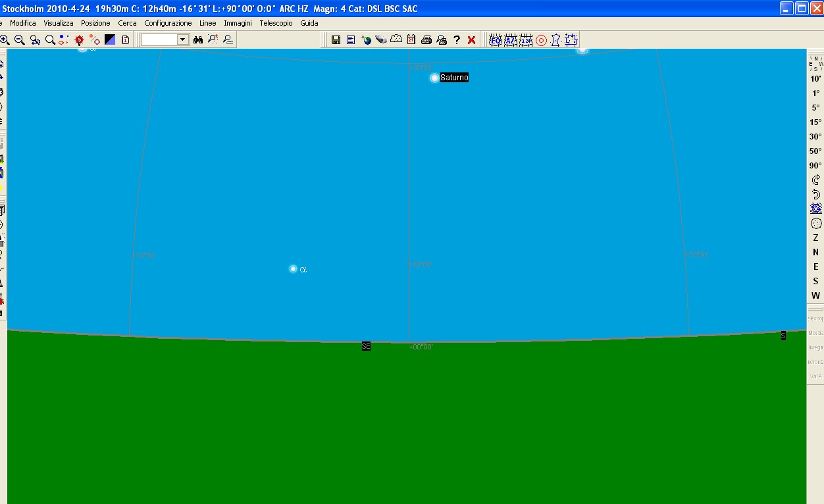Set field of view to 10'

click(x=815, y=79)
